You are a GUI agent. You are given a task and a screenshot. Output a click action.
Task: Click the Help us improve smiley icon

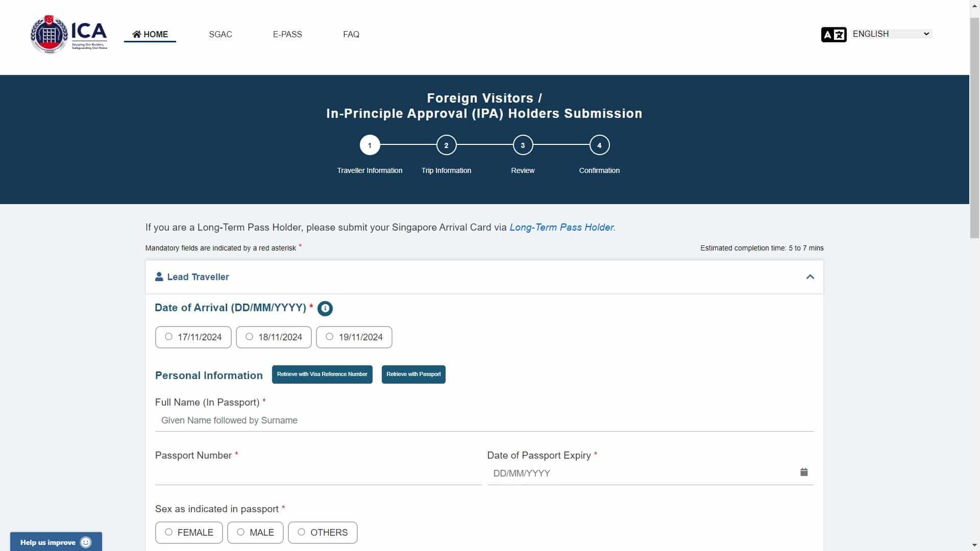pyautogui.click(x=86, y=542)
